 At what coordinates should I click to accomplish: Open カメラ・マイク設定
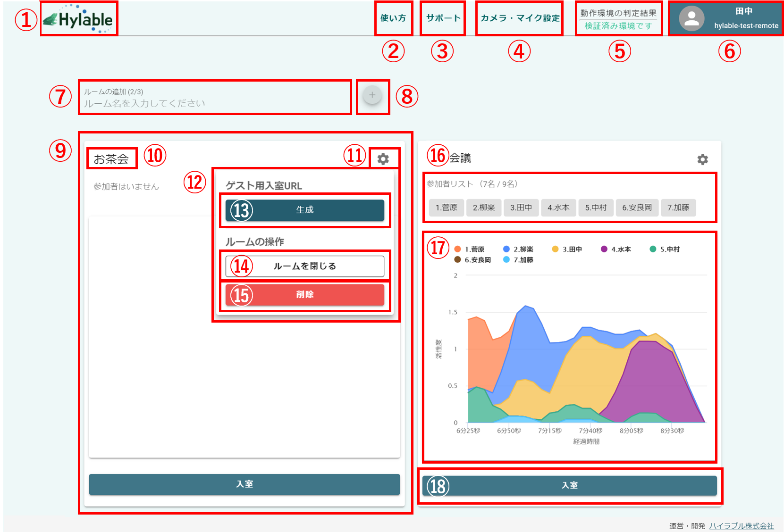click(x=520, y=18)
